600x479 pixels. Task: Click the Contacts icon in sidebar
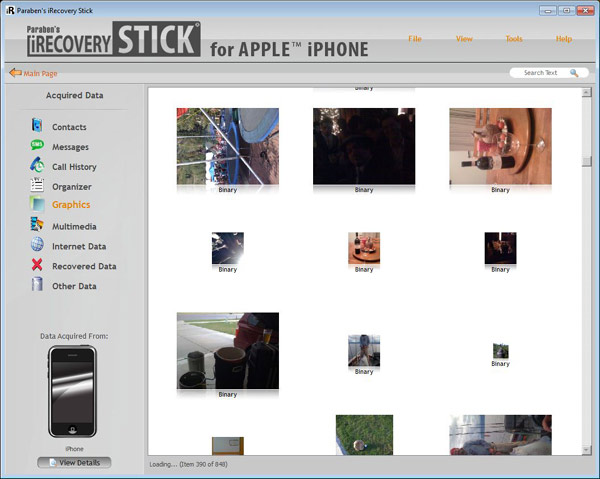37,126
